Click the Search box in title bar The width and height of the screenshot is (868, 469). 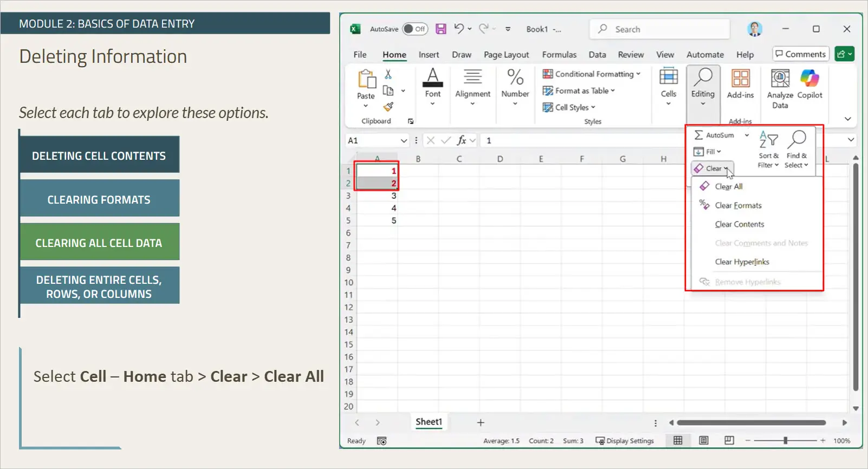659,29
